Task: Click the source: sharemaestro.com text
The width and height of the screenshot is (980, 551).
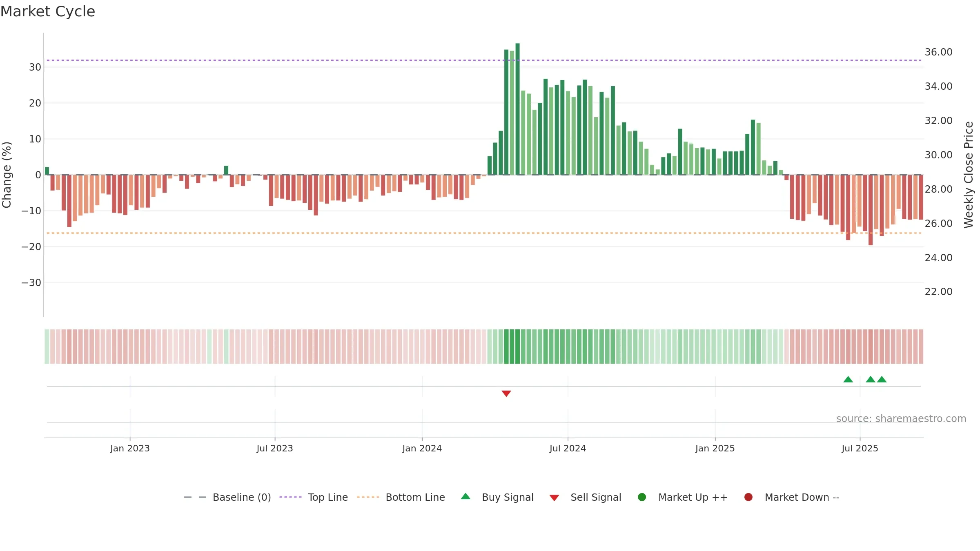Action: [901, 418]
